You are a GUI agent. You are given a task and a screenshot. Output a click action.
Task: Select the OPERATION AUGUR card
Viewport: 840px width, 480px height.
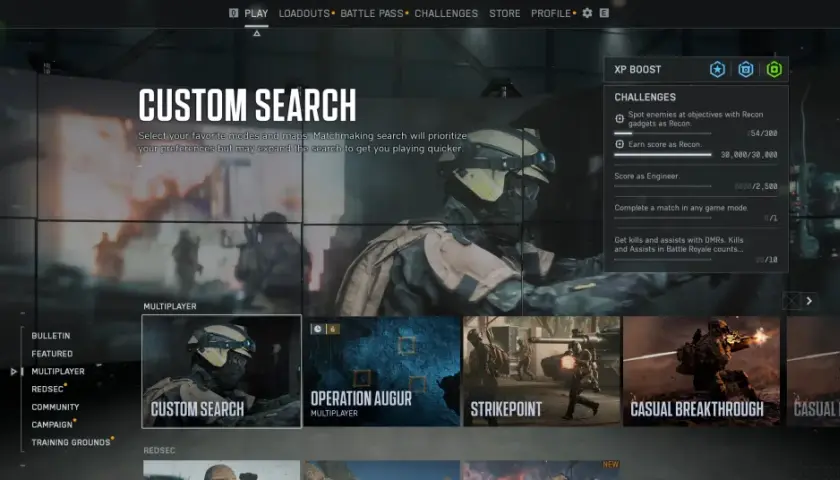pos(382,371)
